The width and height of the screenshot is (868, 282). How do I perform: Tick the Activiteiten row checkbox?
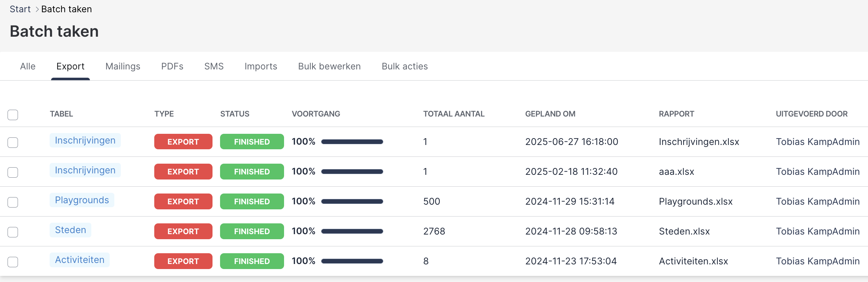coord(13,262)
